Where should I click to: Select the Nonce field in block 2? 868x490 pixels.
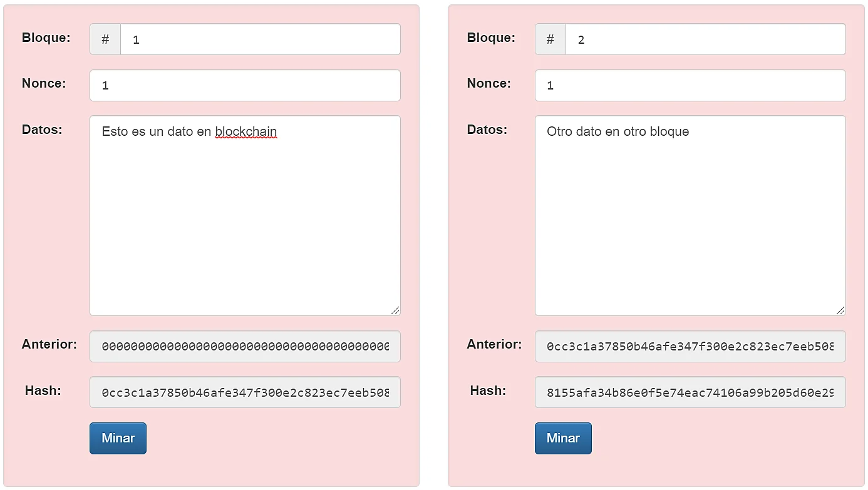click(690, 85)
